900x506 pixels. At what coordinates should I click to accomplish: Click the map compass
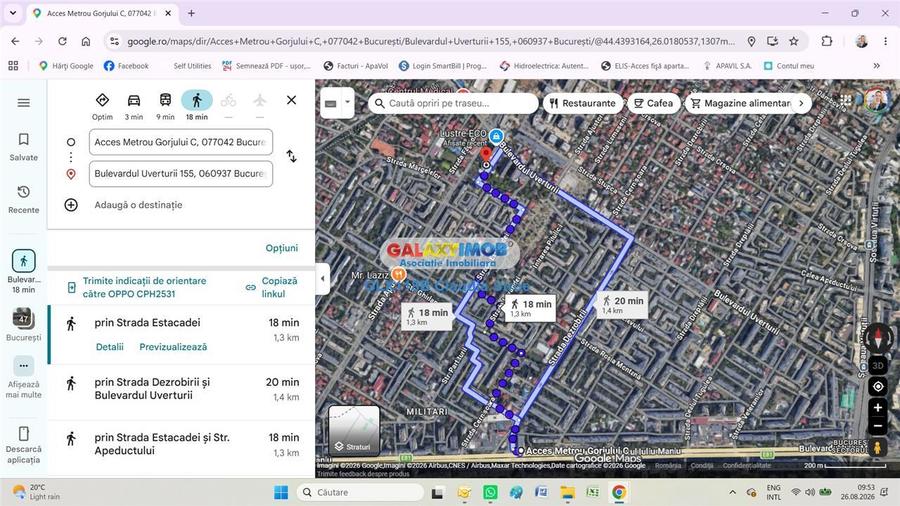point(878,337)
